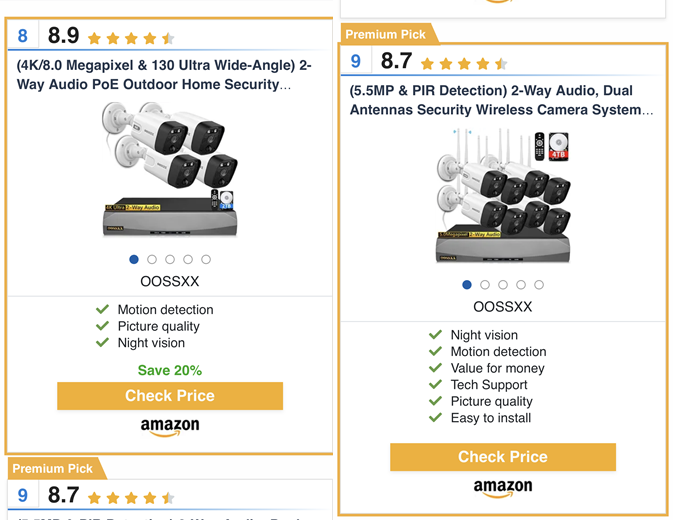Image resolution: width=673 pixels, height=520 pixels.
Task: Click Check Price for the 4K PoE system
Action: click(170, 396)
